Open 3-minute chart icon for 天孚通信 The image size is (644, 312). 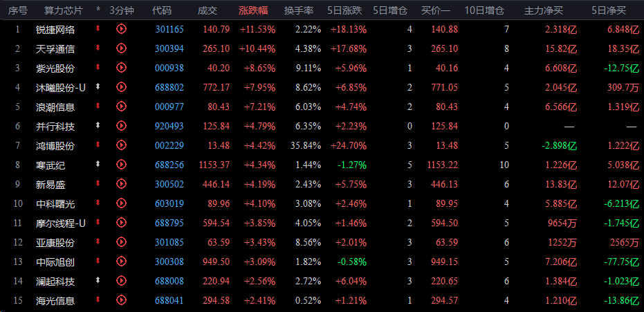(x=121, y=48)
